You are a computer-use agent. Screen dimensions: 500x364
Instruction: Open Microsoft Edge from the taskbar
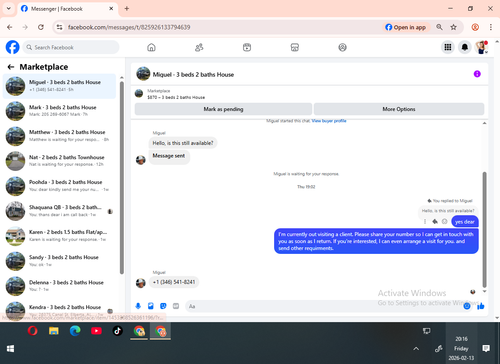(x=75, y=331)
